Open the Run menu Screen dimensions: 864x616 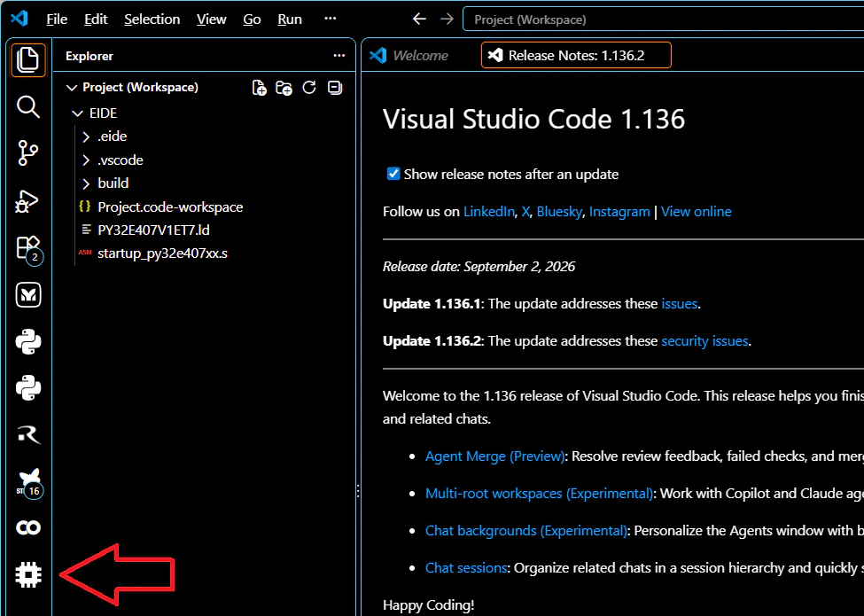[x=290, y=19]
